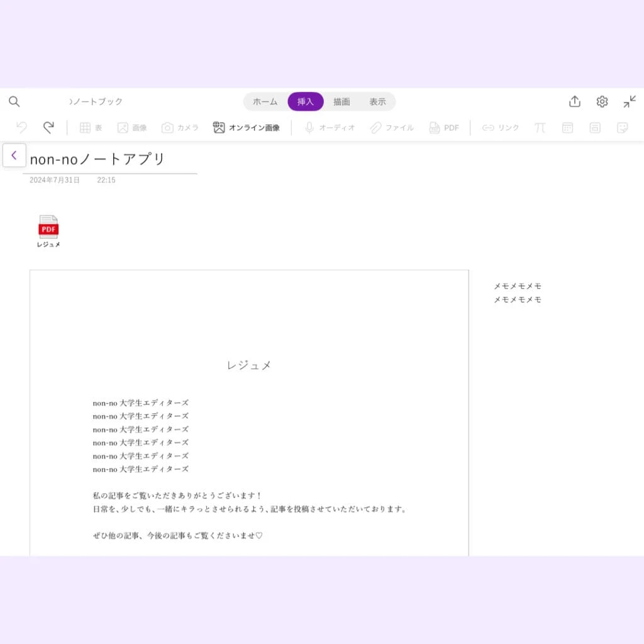Switch to the 描画 tab
Viewport: 644px width, 644px height.
341,101
